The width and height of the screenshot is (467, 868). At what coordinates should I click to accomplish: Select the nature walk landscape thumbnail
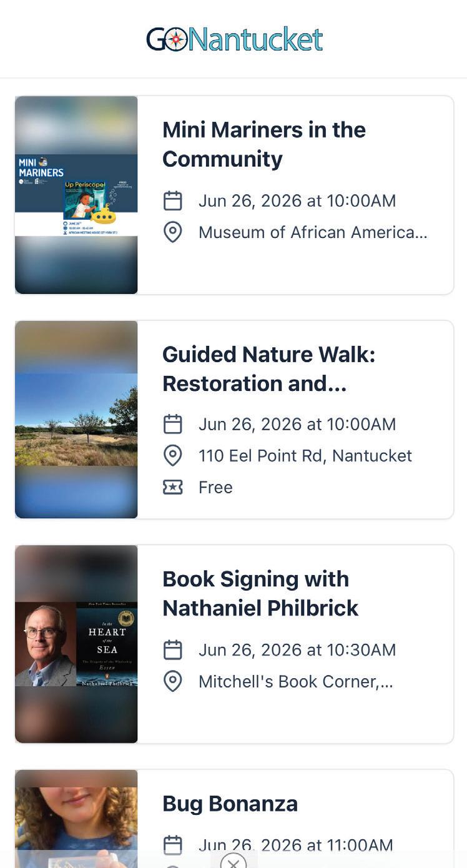coord(76,420)
